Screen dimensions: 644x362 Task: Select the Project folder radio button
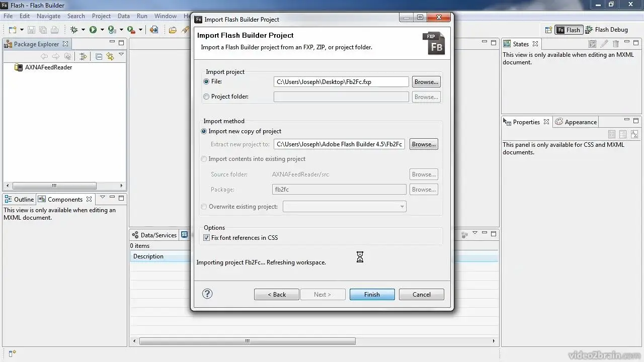point(207,97)
